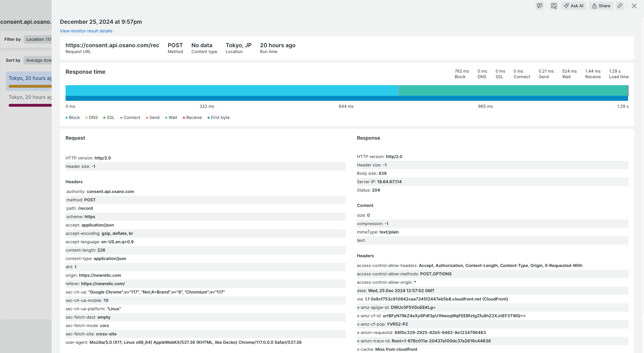Viewport: 644px width, 353px height.
Task: Open View monitor result details link
Action: click(86, 31)
